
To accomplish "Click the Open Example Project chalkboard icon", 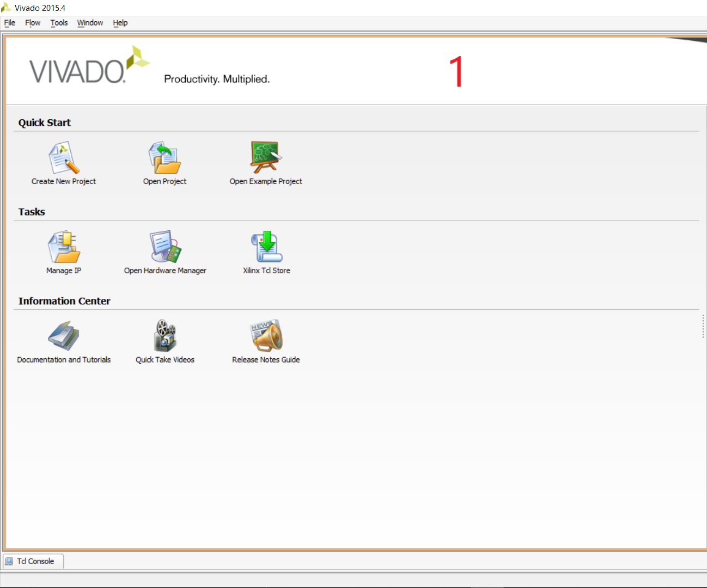I will pos(266,157).
